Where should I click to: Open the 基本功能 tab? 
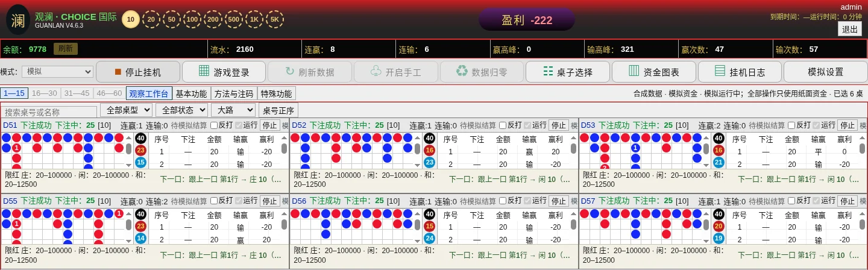point(192,93)
